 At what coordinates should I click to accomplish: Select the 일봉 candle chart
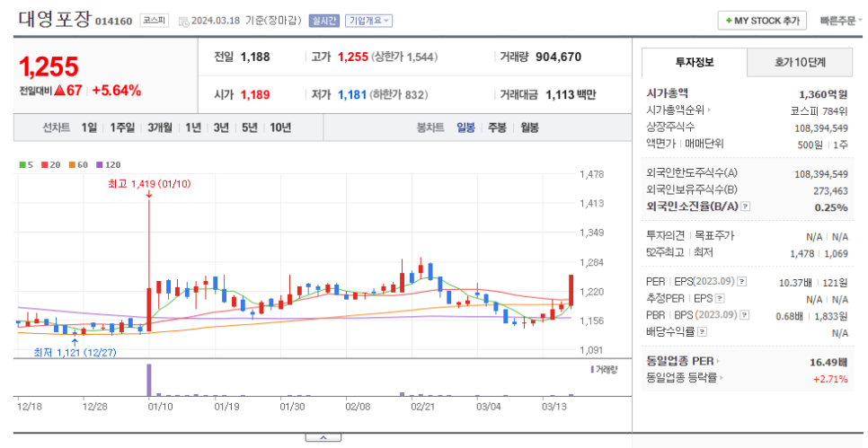pyautogui.click(x=465, y=127)
